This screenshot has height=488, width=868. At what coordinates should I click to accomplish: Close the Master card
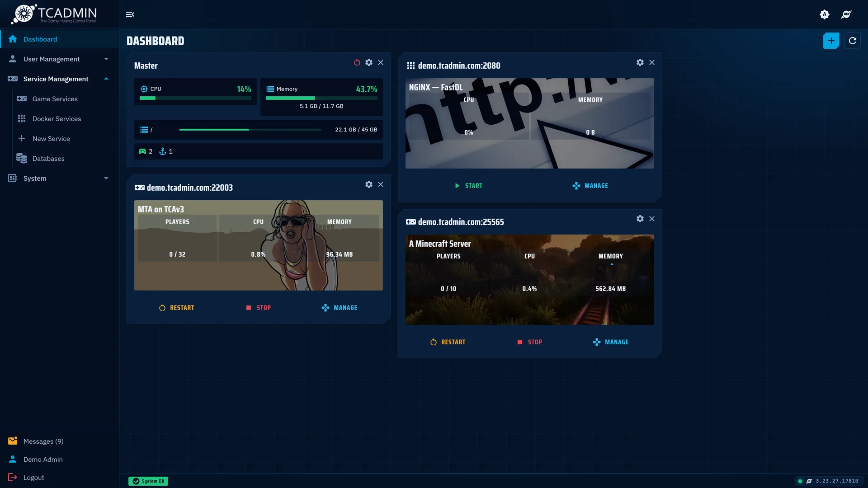point(381,62)
